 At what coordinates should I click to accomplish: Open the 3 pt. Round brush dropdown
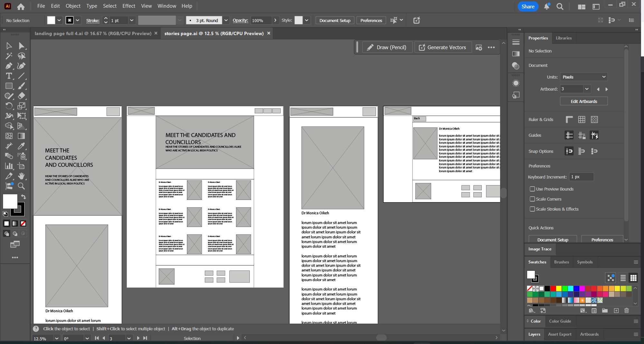pos(226,20)
